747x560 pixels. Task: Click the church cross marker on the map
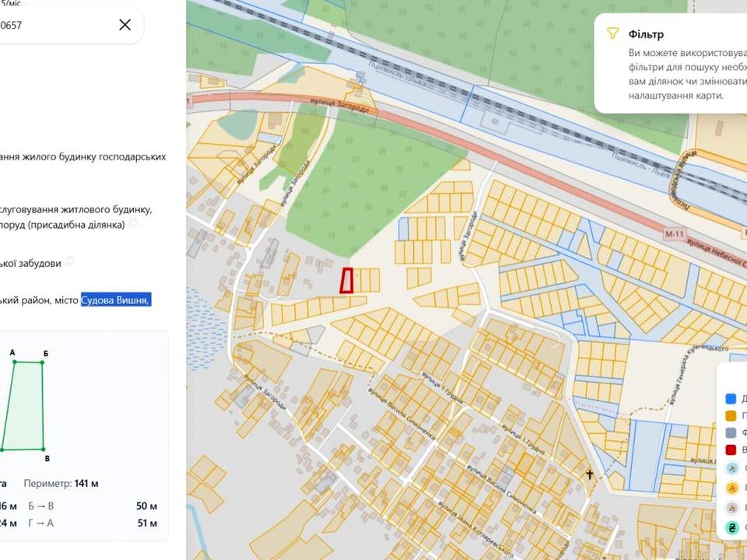click(x=589, y=474)
